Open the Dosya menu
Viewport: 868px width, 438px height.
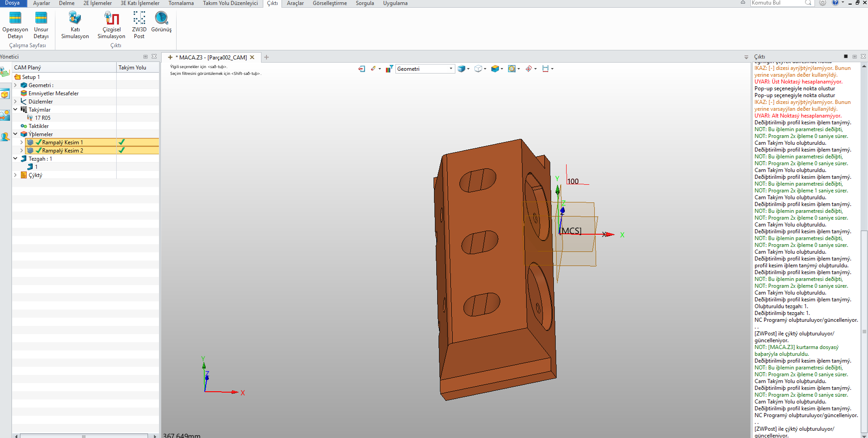[12, 3]
